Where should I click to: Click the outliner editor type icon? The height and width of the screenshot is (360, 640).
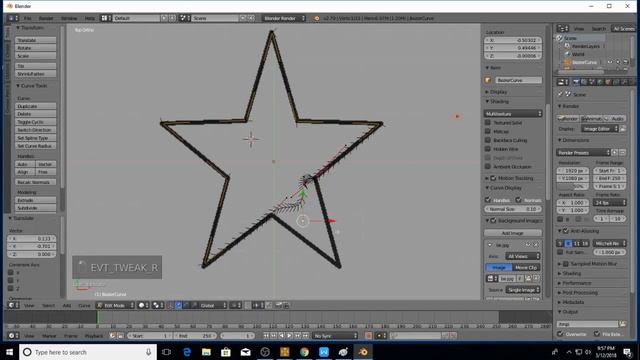(563, 29)
